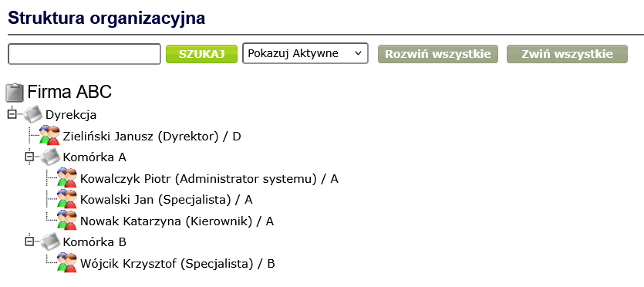Click Wójcik Krzysztof's people icon
Screen dimensions: 644x287
(67, 263)
